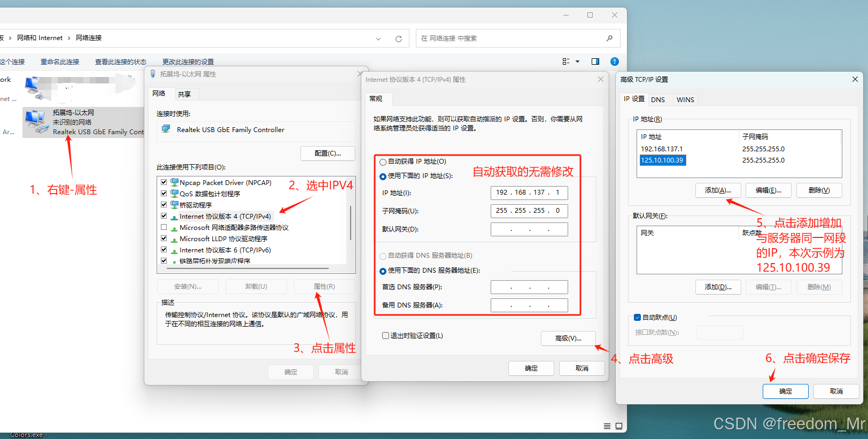Select the 192.168.137.1 row in IP list
The image size is (868, 439).
740,149
